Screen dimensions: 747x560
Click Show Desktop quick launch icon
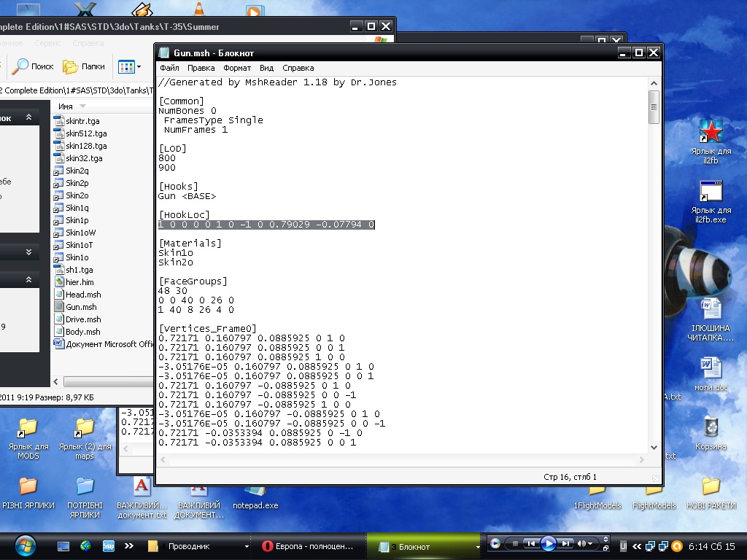[x=63, y=546]
